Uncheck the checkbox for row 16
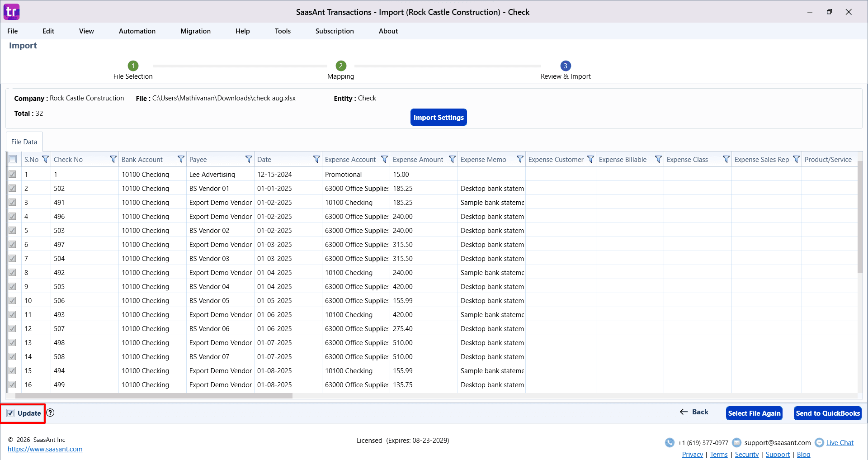Screen dimensions: 868x460 12,384
